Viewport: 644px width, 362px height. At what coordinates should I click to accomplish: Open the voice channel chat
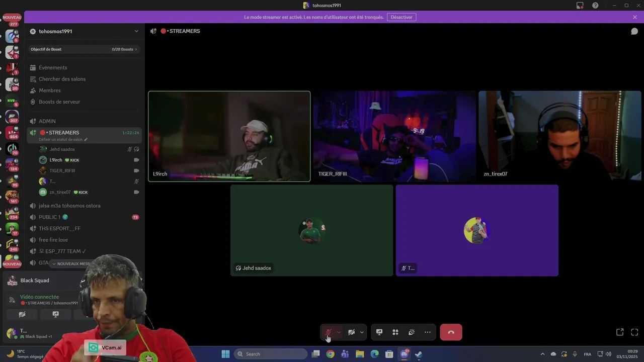[634, 31]
